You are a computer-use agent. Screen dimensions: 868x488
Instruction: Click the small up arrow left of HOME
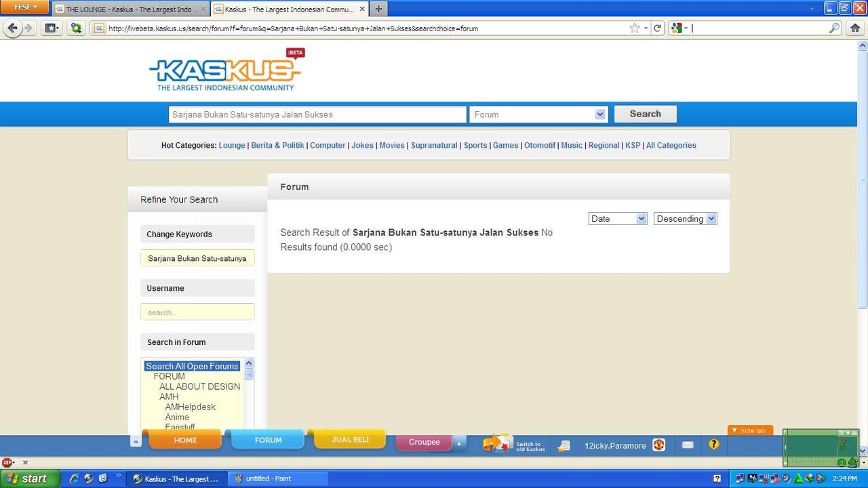[x=136, y=441]
